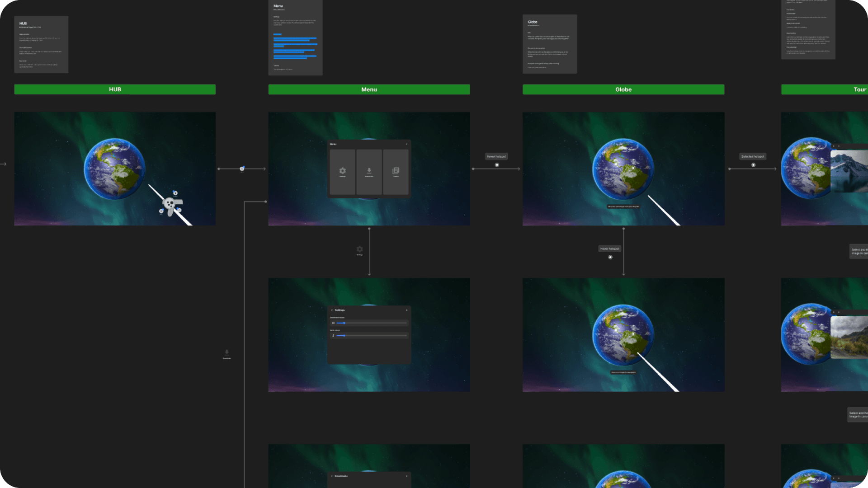Click the 'Hover hotspot' label between Menu and Globe
Viewport: 868px width, 488px height.
[x=496, y=156]
